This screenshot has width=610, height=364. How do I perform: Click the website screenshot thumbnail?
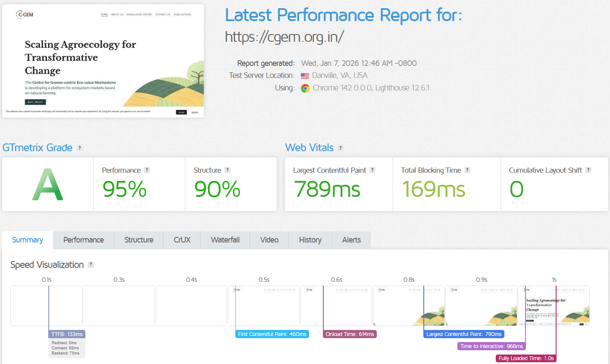(103, 61)
